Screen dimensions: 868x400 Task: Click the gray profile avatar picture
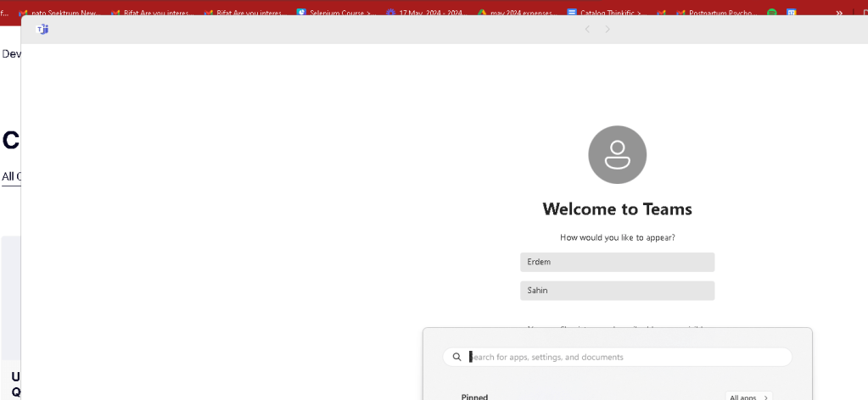point(617,155)
